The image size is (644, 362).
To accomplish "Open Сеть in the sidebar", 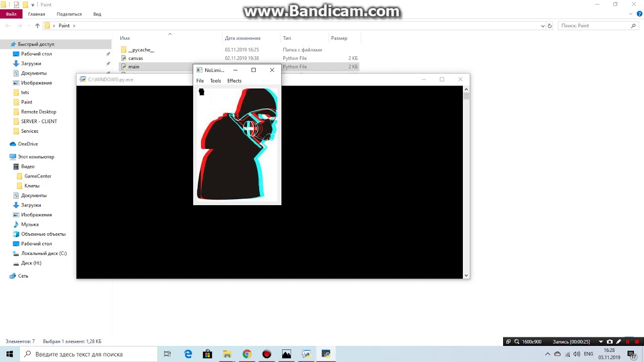I will click(x=23, y=276).
